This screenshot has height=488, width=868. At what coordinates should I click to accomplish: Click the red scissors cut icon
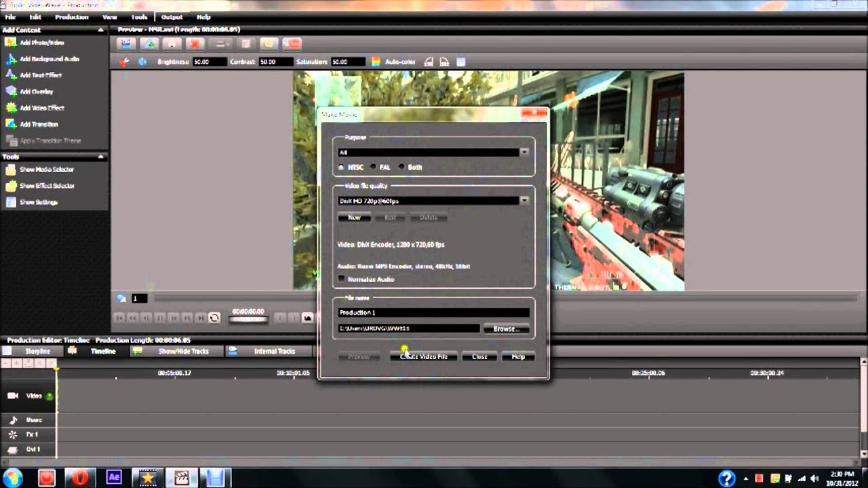(123, 62)
